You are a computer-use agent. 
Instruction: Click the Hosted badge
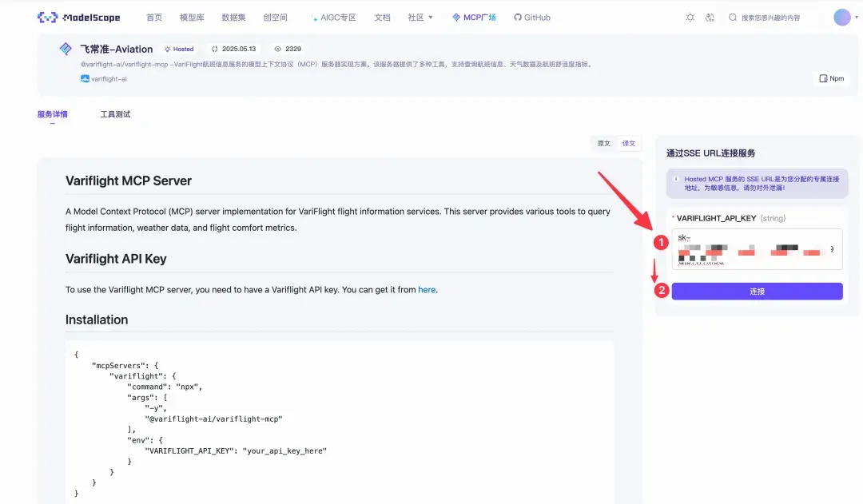click(179, 48)
